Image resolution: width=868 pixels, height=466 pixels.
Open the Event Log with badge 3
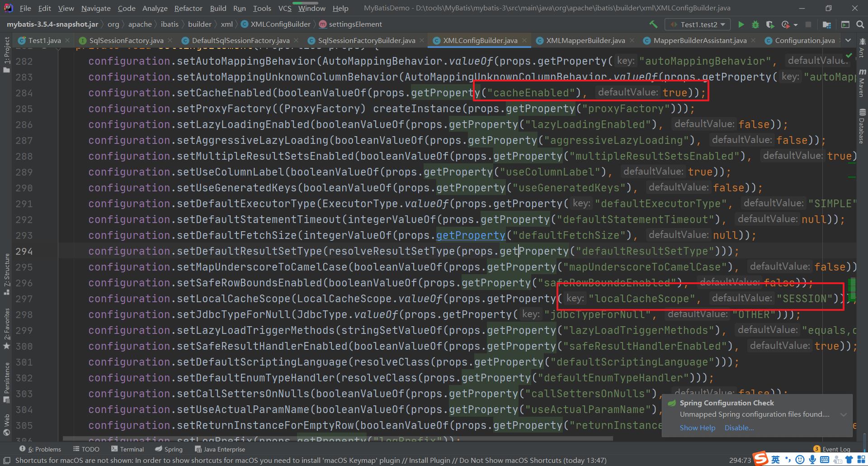coord(832,449)
